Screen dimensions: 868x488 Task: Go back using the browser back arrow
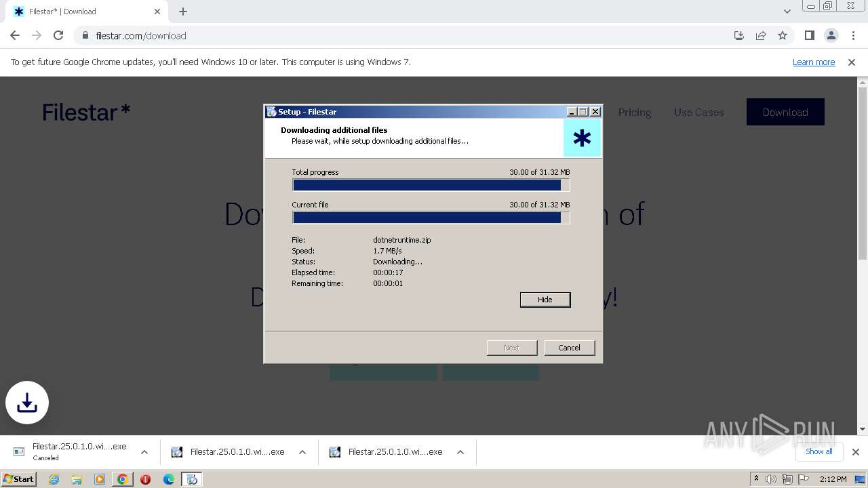click(15, 35)
